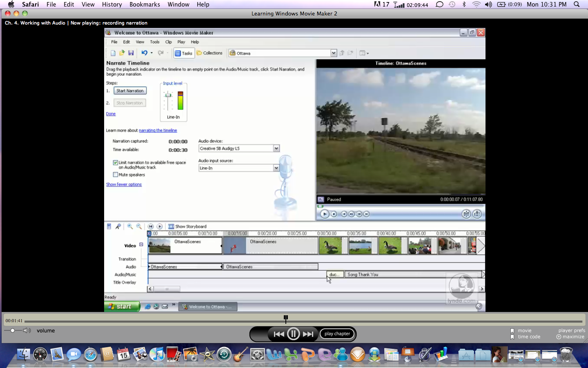Image resolution: width=588 pixels, height=368 pixels.
Task: Toggle the Tasks pane button
Action: coord(184,53)
